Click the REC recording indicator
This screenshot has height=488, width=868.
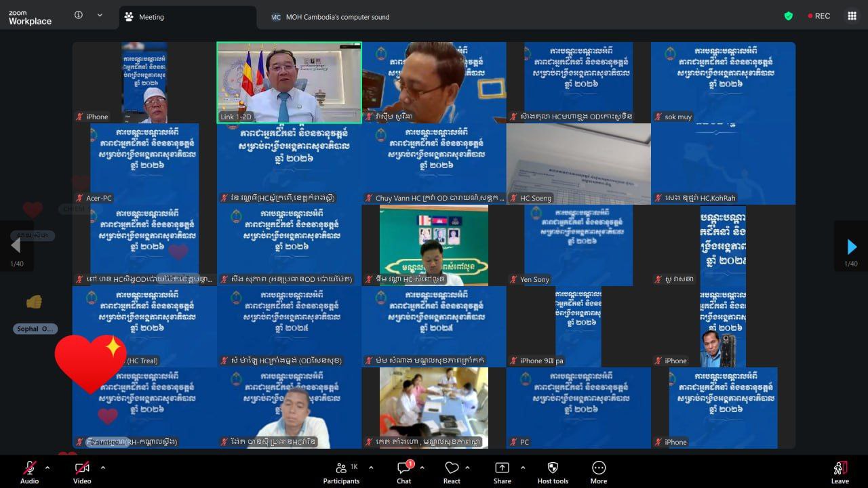[x=819, y=16]
